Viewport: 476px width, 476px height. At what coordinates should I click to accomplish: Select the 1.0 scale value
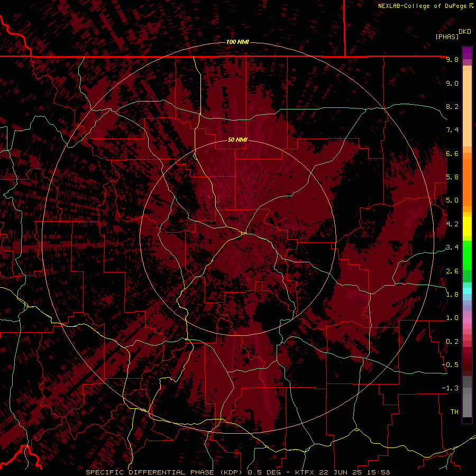point(452,318)
